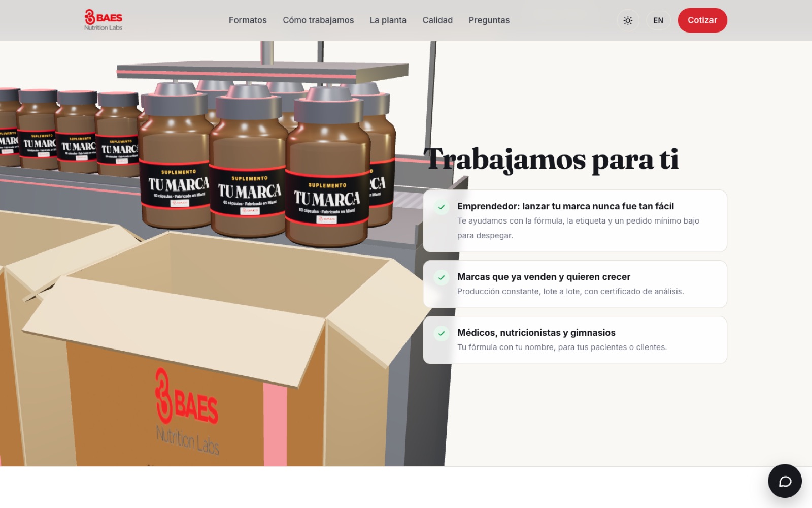Open the Calidad nav link
This screenshot has height=508, width=812.
[x=437, y=20]
